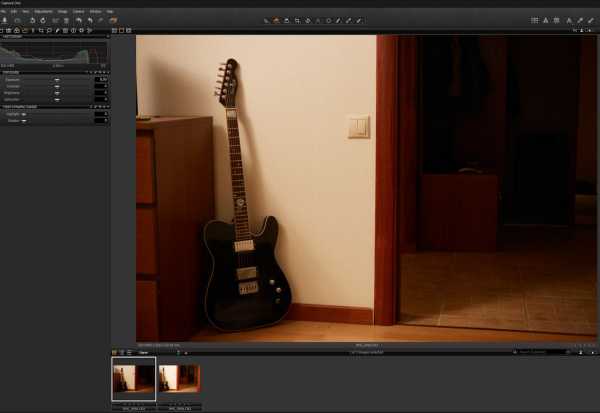Click the Saturation slider handle

tap(57, 100)
